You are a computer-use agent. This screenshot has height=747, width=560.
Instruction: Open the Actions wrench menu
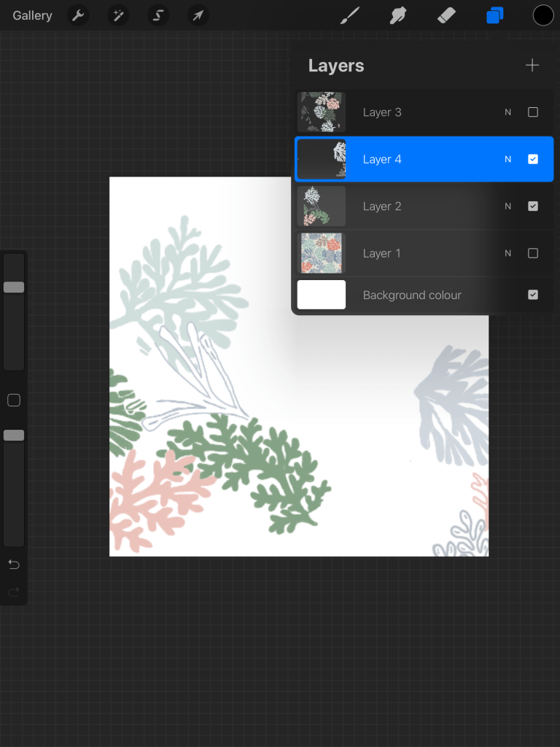tap(78, 15)
